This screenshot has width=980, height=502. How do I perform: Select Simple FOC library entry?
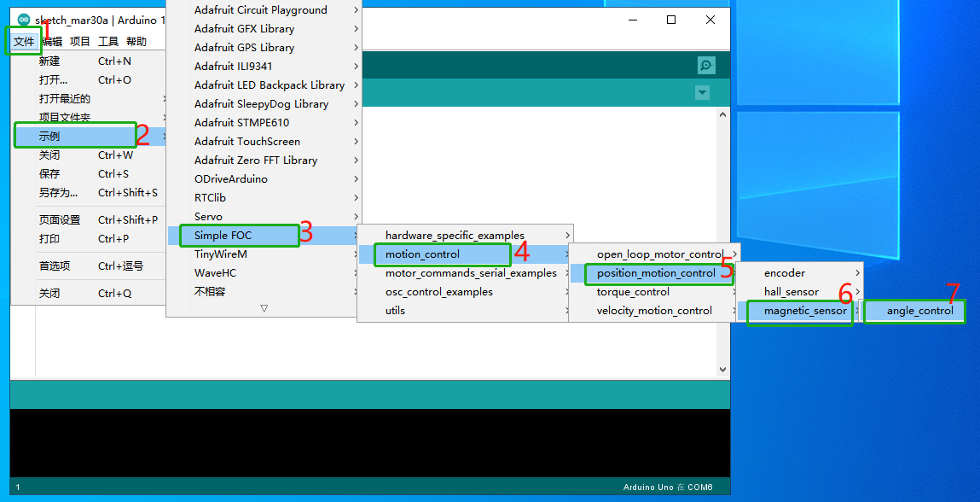click(264, 236)
